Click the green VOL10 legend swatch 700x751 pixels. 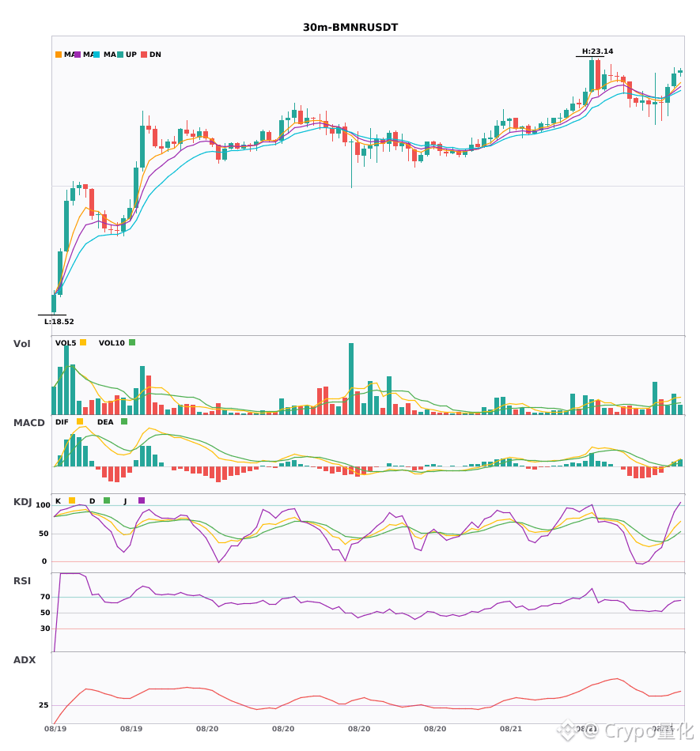tap(132, 342)
